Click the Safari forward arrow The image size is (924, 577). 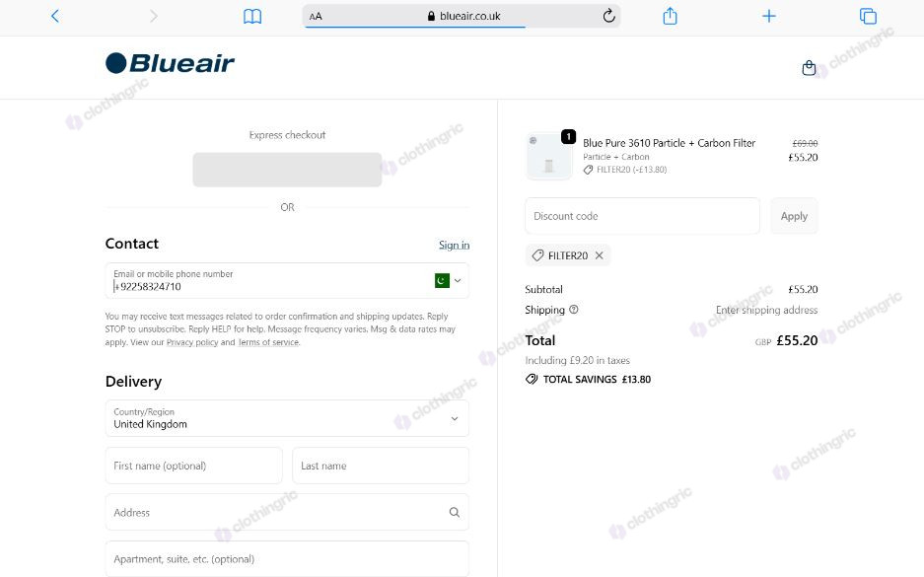(x=154, y=16)
